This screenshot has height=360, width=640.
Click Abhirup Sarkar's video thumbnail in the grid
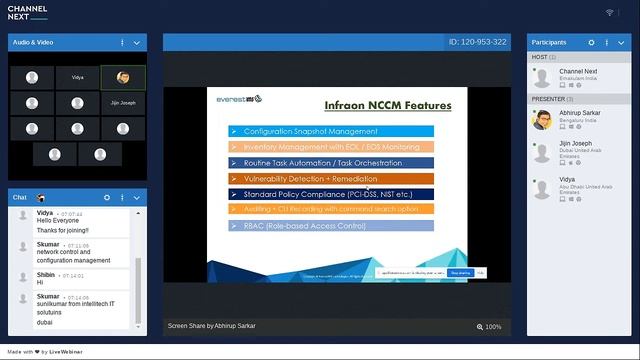[x=123, y=78]
